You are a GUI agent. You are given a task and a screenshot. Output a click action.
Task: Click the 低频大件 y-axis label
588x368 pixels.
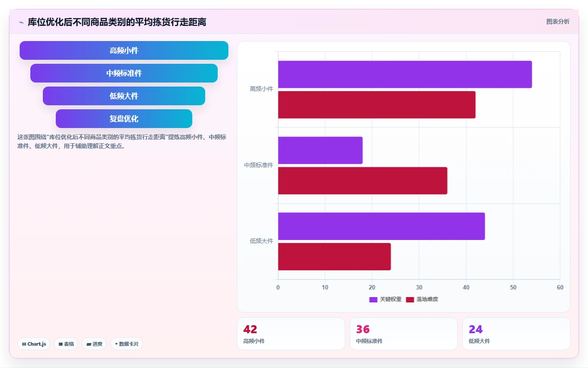click(261, 241)
